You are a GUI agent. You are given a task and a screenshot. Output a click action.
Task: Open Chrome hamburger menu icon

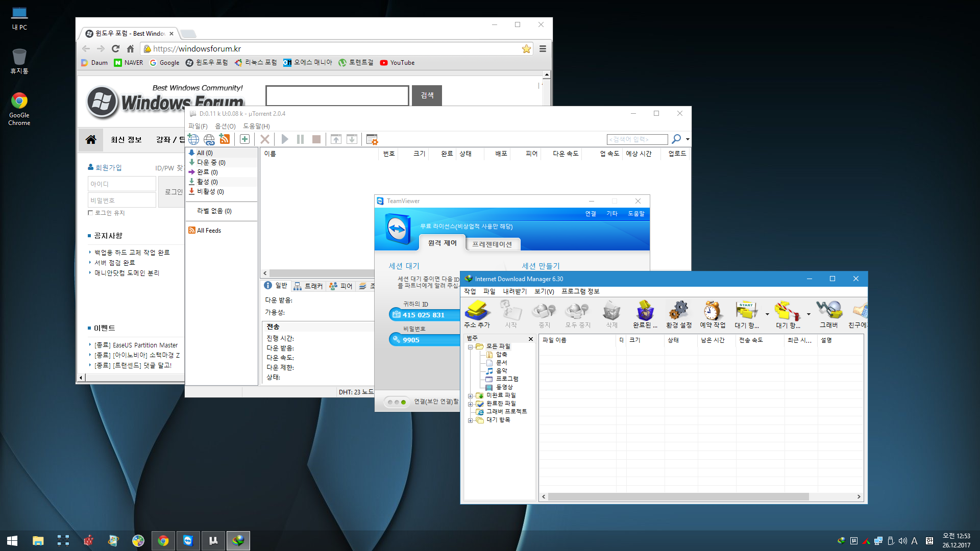(543, 49)
